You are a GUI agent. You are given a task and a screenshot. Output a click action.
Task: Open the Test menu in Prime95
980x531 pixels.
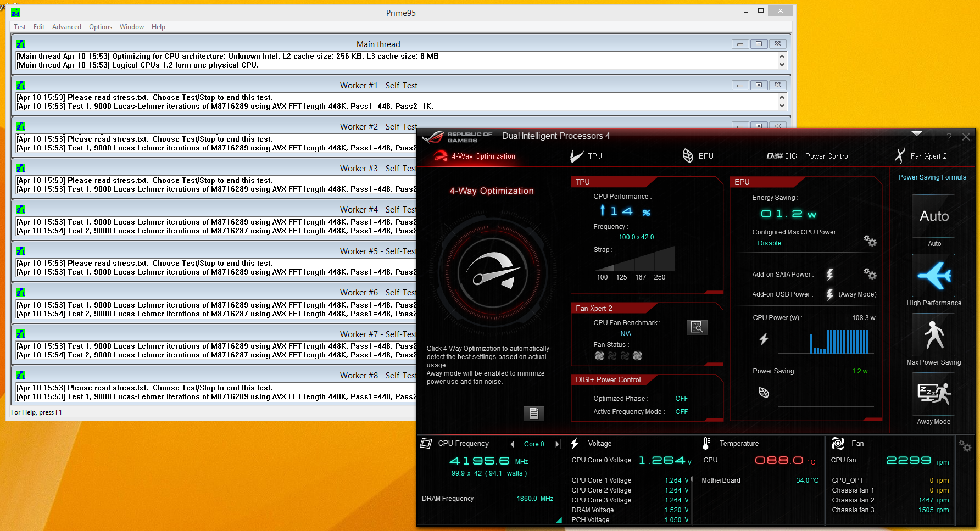coord(20,27)
